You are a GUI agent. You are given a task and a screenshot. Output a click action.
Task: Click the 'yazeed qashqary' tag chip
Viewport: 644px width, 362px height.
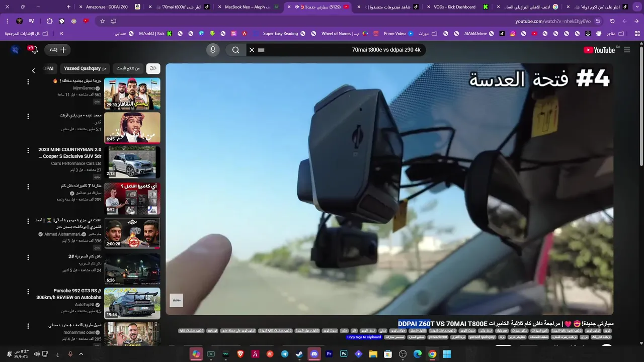(481, 337)
